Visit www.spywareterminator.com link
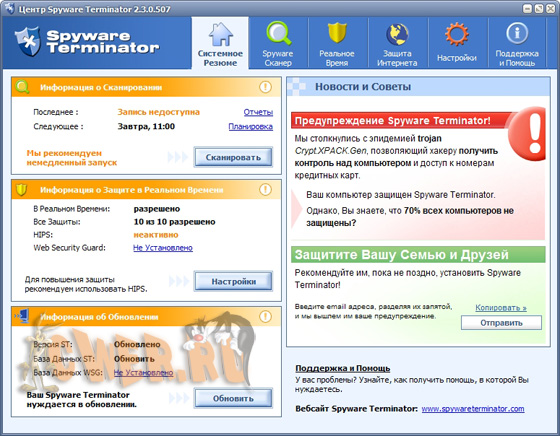This screenshot has height=436, width=560. [x=473, y=409]
